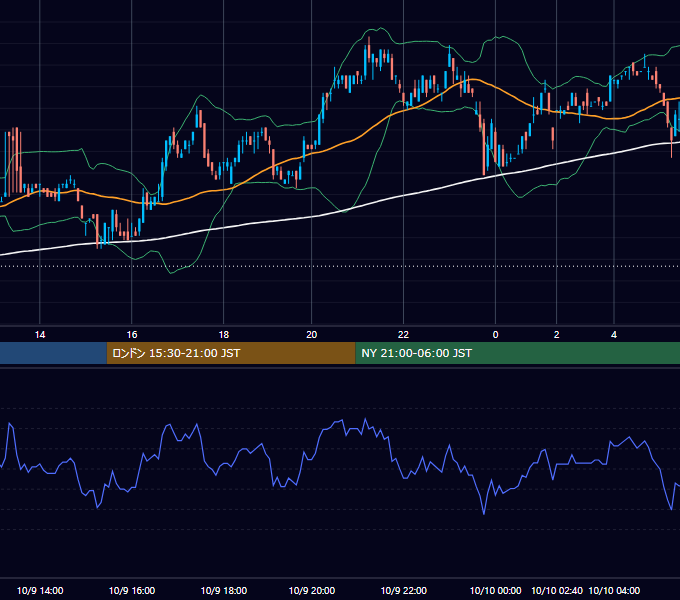
Task: Click the 10/9 18:00 date label
Action: 224,590
